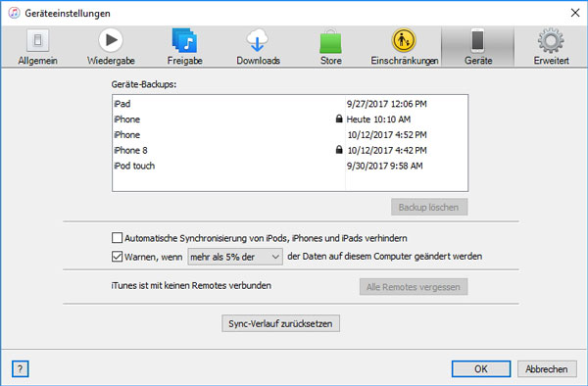Open the Einschränkungen parental control tab
This screenshot has height=386, width=588.
tap(404, 47)
